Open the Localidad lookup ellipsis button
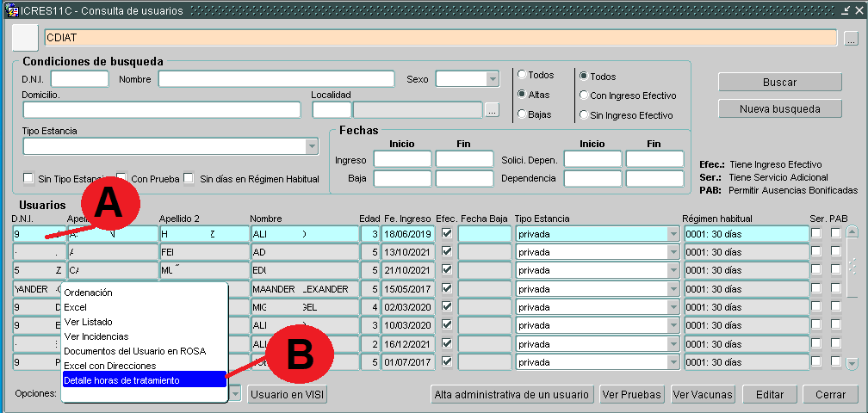The image size is (868, 413). (492, 110)
